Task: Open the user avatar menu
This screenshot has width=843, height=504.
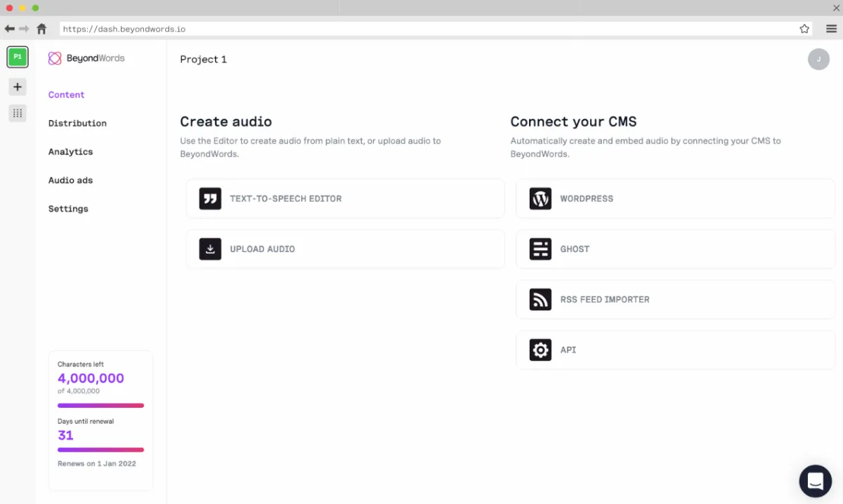Action: 818,59
